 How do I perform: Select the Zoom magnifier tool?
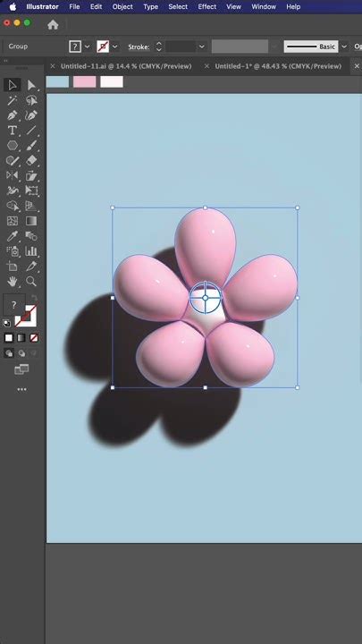[x=31, y=282]
